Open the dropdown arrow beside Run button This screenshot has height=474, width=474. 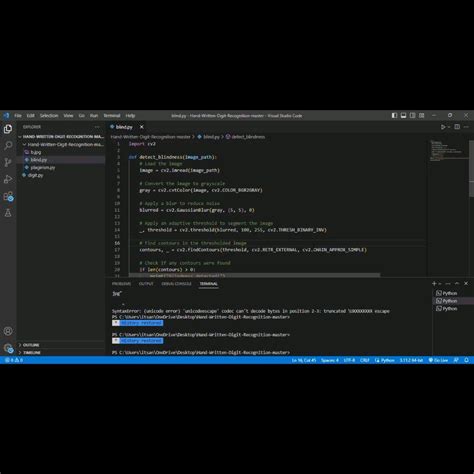tap(449, 127)
